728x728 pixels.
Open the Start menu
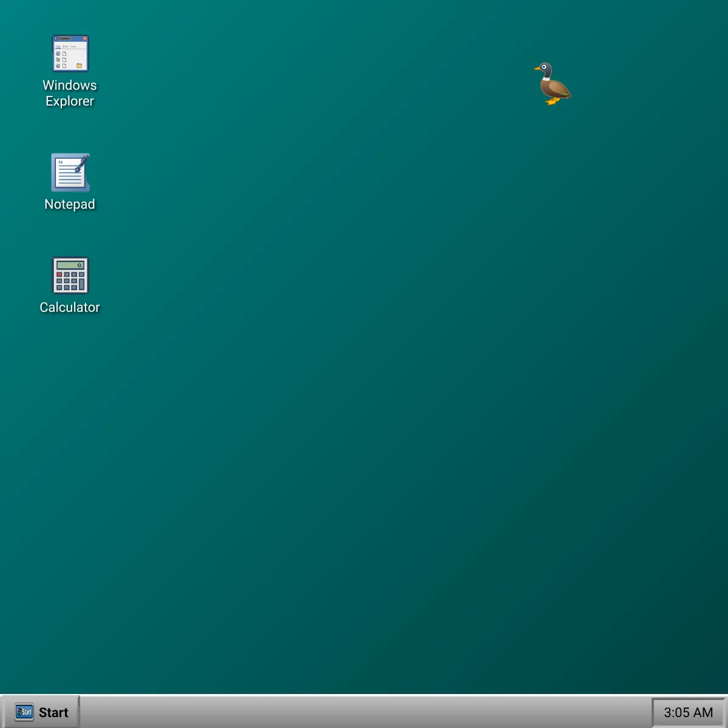pyautogui.click(x=41, y=712)
